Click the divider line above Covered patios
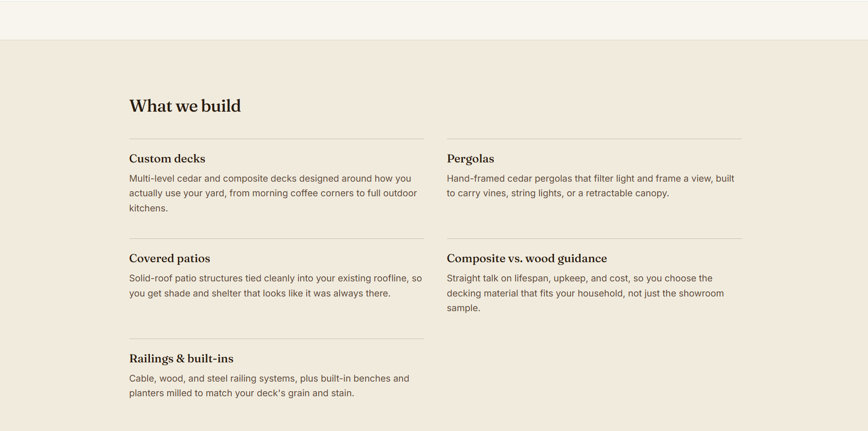Viewport: 868px width, 431px height. [x=277, y=238]
